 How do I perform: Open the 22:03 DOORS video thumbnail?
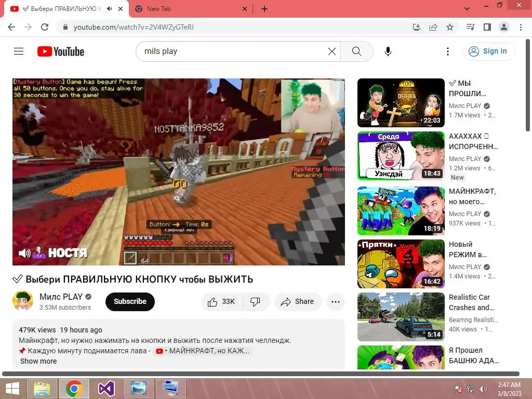(401, 103)
